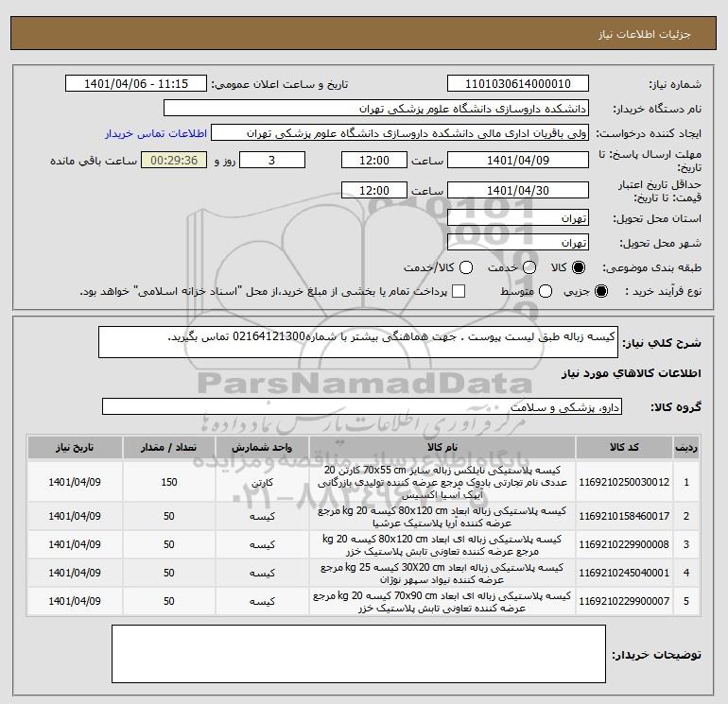Select the کالا/خدمت radio button
The width and height of the screenshot is (728, 704).
point(466,267)
